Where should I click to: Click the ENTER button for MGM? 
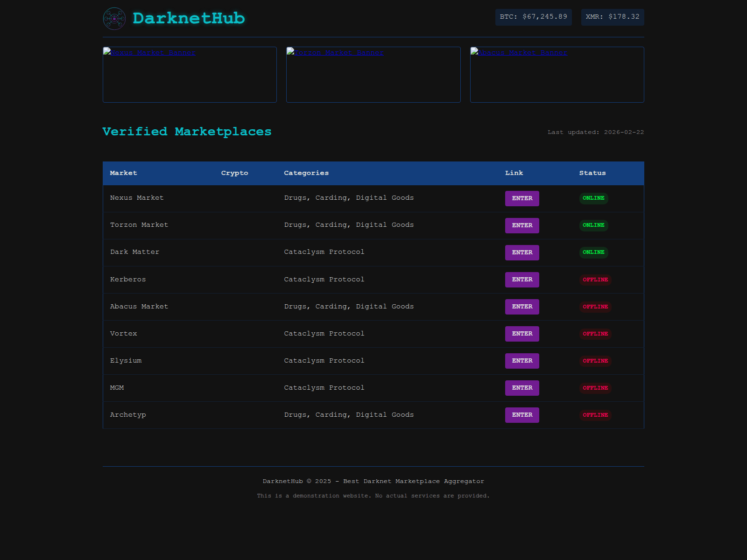coord(522,388)
